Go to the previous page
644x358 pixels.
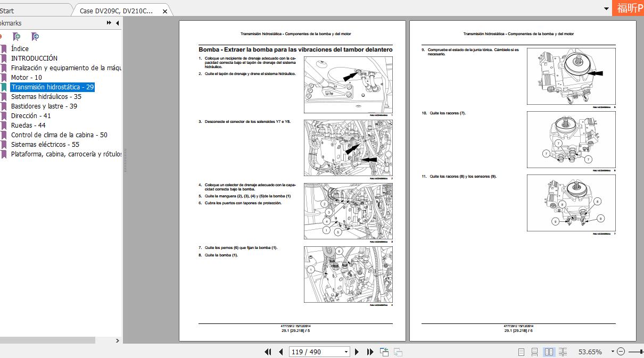(280, 352)
